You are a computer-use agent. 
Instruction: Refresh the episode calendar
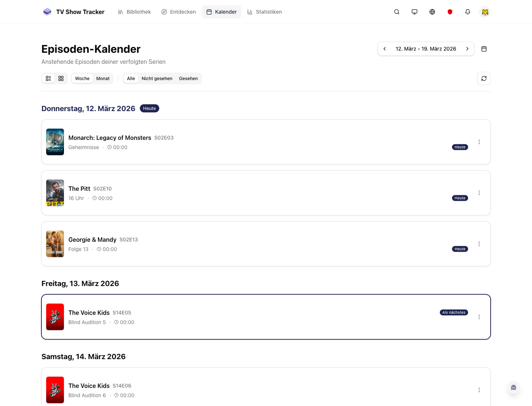tap(484, 78)
